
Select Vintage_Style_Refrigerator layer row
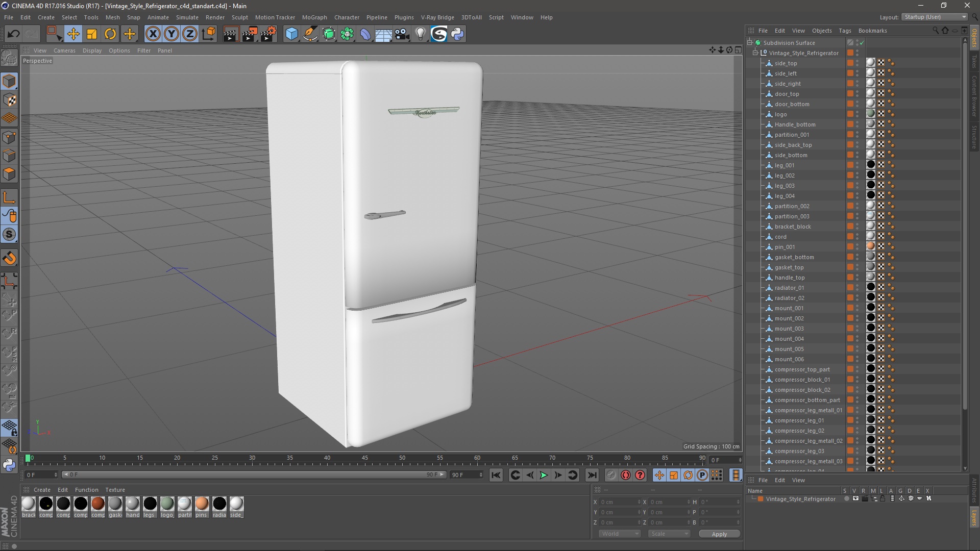pyautogui.click(x=800, y=499)
